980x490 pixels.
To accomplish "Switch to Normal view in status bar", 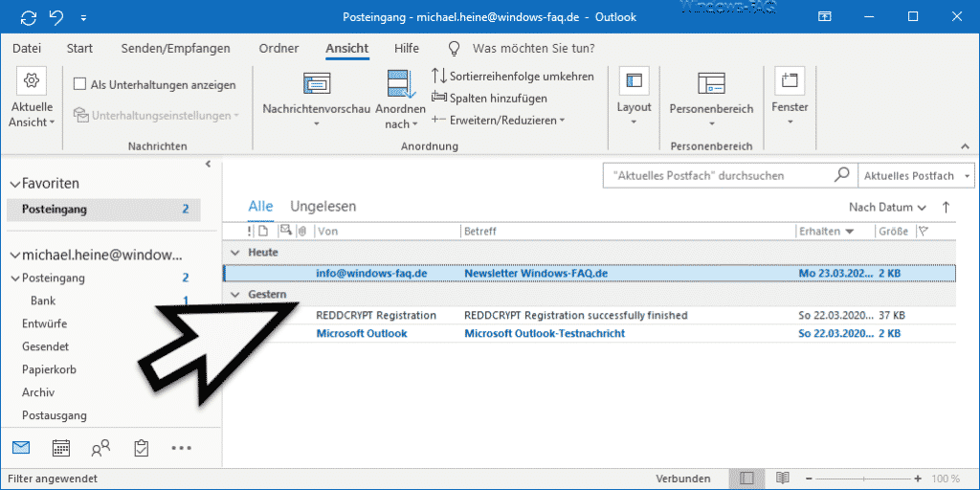I will (x=746, y=479).
